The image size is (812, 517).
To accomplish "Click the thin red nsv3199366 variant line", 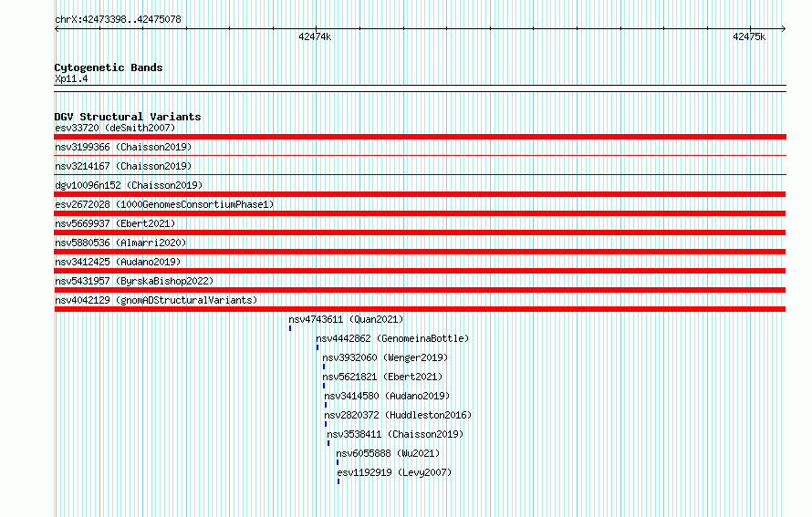I will pyautogui.click(x=420, y=155).
